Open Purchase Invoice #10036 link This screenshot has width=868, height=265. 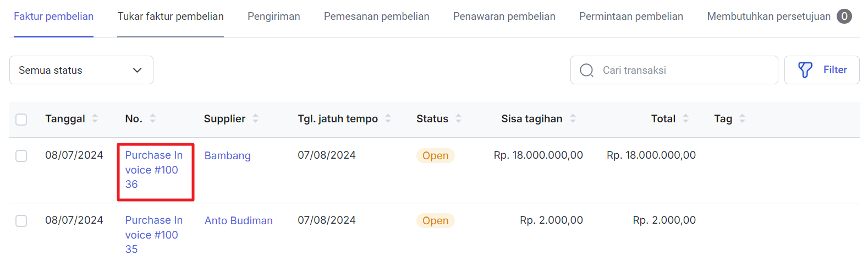[x=154, y=170]
